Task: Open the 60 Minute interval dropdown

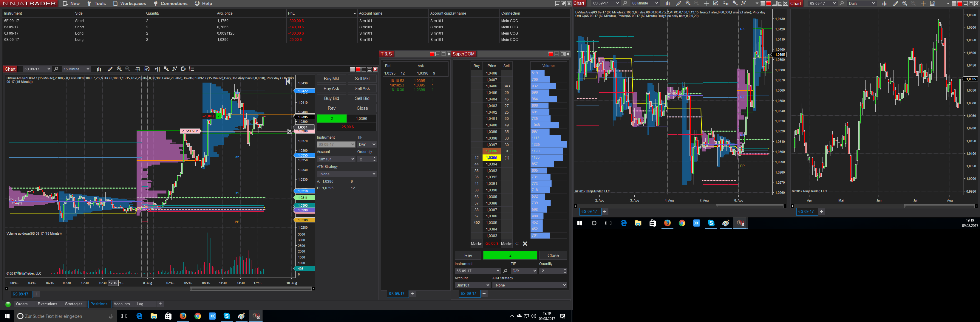Action: pos(644,3)
